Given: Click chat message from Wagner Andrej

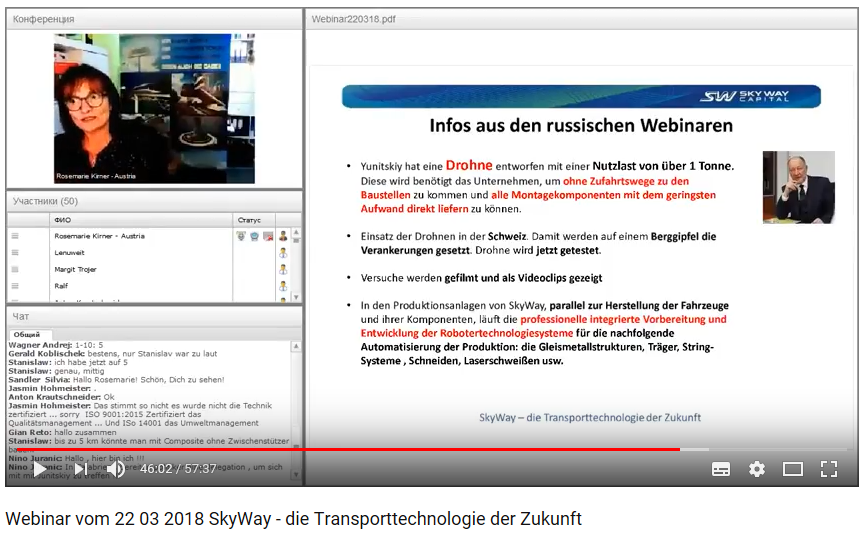Looking at the screenshot, I should pyautogui.click(x=55, y=345).
